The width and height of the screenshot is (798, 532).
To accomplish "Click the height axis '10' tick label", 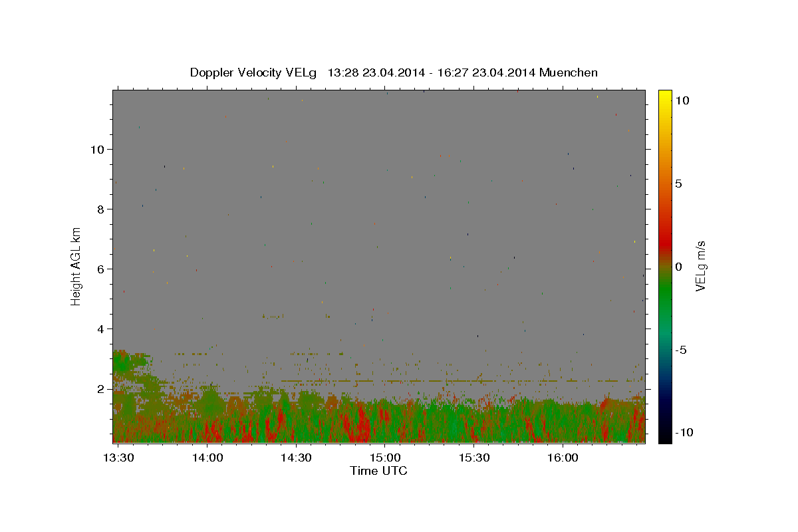I will (98, 149).
